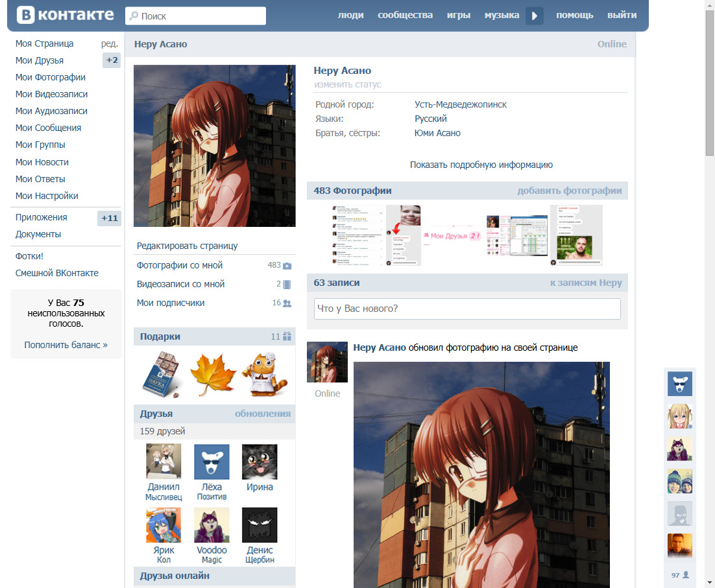Click in the Поиск search field
This screenshot has width=715, height=588.
pos(196,16)
